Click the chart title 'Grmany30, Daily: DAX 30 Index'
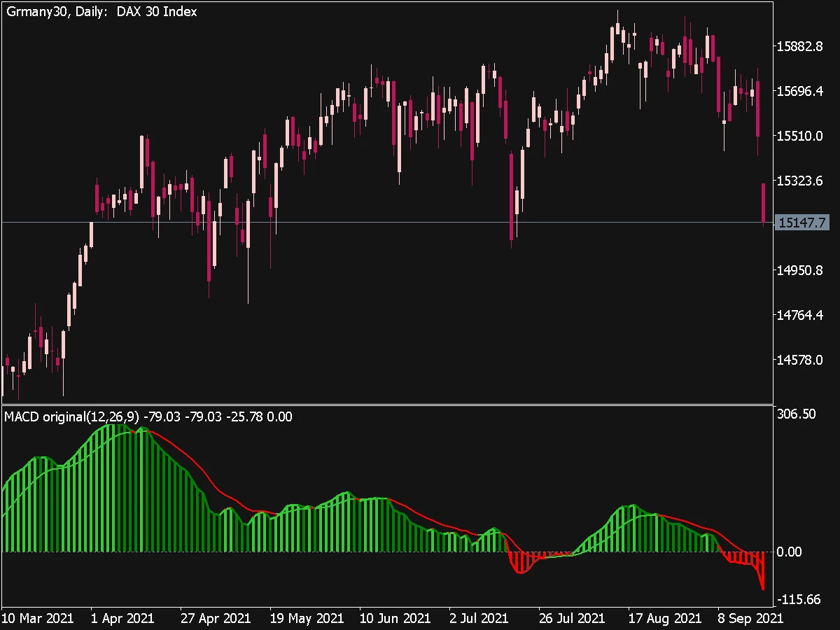Viewport: 840px width, 630px height. [x=101, y=12]
